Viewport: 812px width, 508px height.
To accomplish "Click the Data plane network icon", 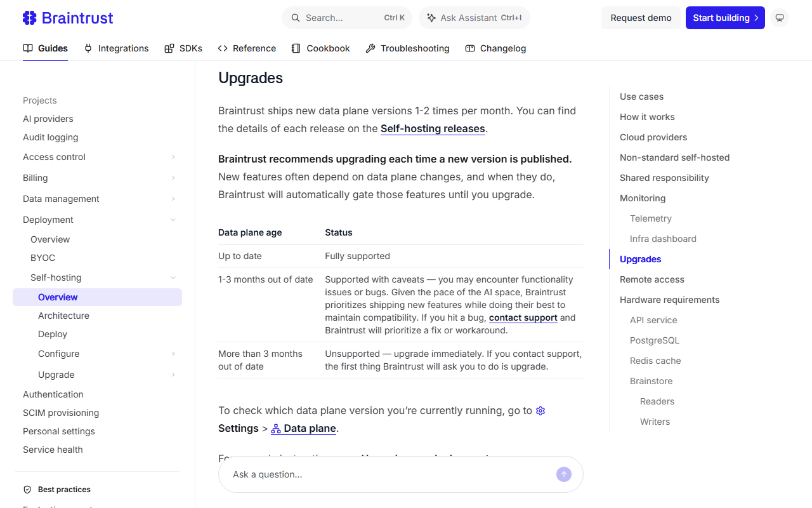I will click(276, 429).
